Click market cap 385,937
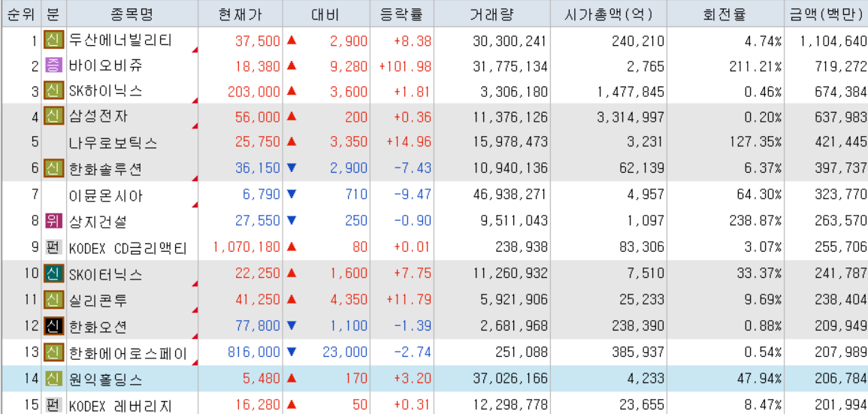 pos(637,352)
